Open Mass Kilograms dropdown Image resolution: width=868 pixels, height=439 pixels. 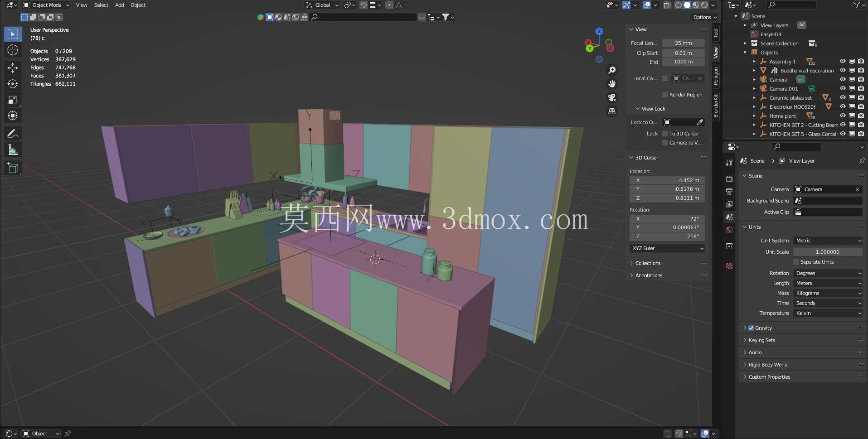pos(828,293)
